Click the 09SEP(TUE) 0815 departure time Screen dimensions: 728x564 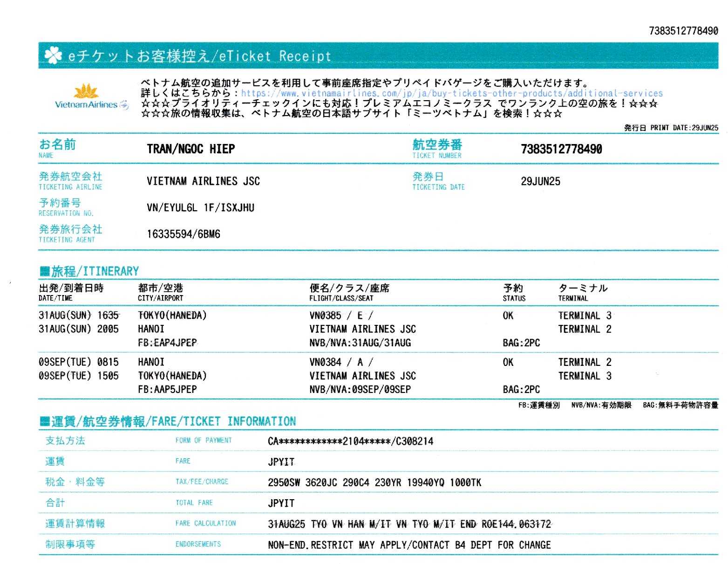click(x=78, y=362)
